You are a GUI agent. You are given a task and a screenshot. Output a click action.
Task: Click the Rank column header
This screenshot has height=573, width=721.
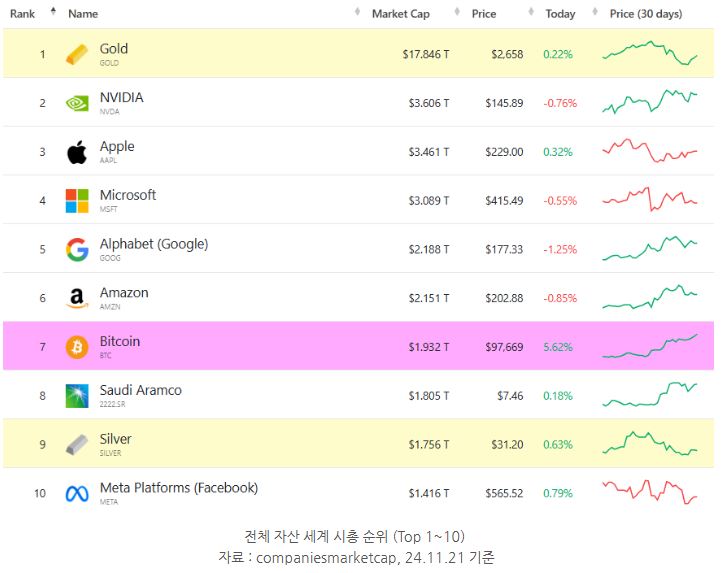(x=22, y=14)
